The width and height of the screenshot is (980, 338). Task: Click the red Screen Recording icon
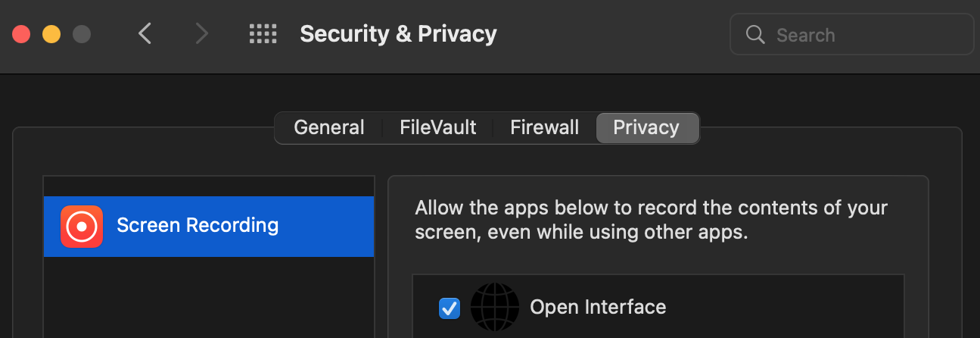pos(81,226)
